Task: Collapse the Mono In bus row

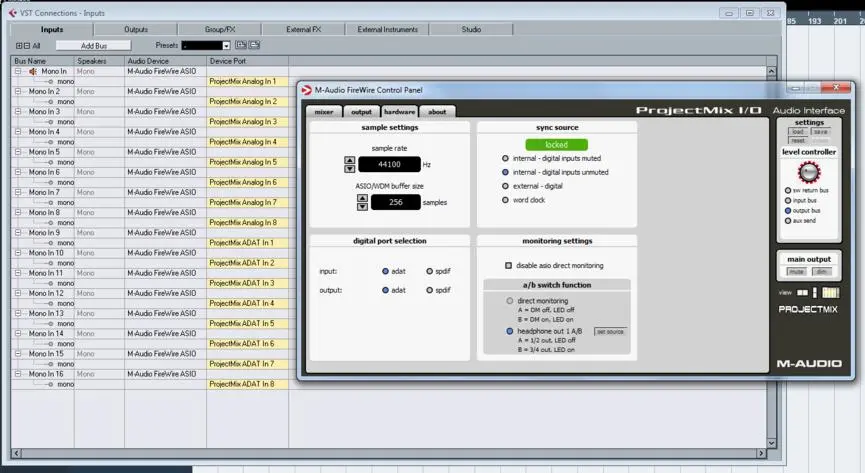Action: coord(18,71)
